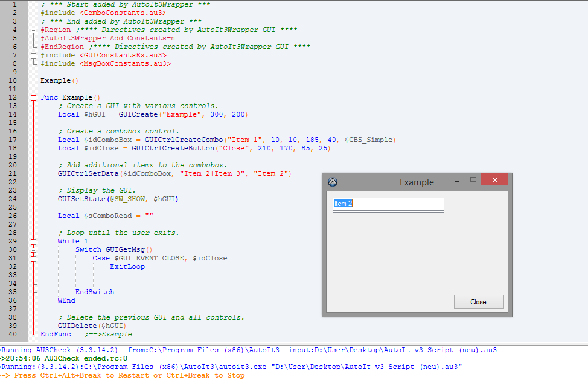588x389 pixels.
Task: Click the Example window title bar text
Action: pos(417,182)
